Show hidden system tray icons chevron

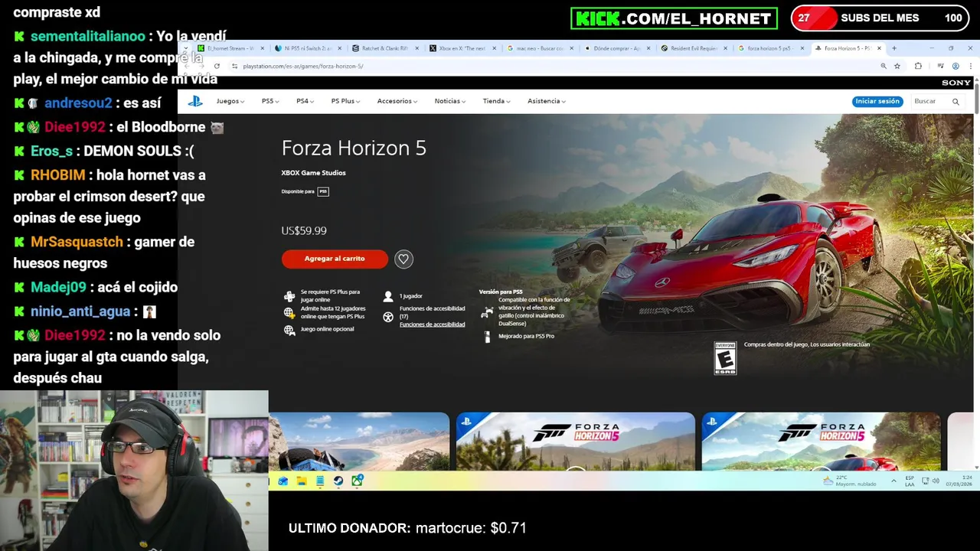[x=893, y=481]
